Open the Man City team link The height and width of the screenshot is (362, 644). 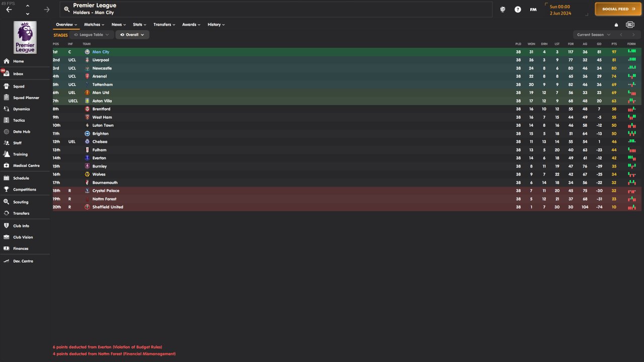tap(101, 52)
